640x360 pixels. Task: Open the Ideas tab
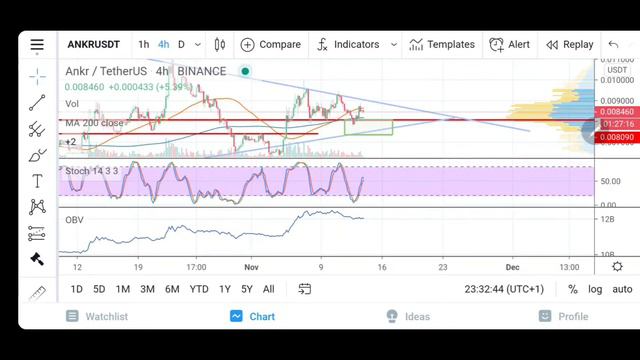tap(408, 316)
